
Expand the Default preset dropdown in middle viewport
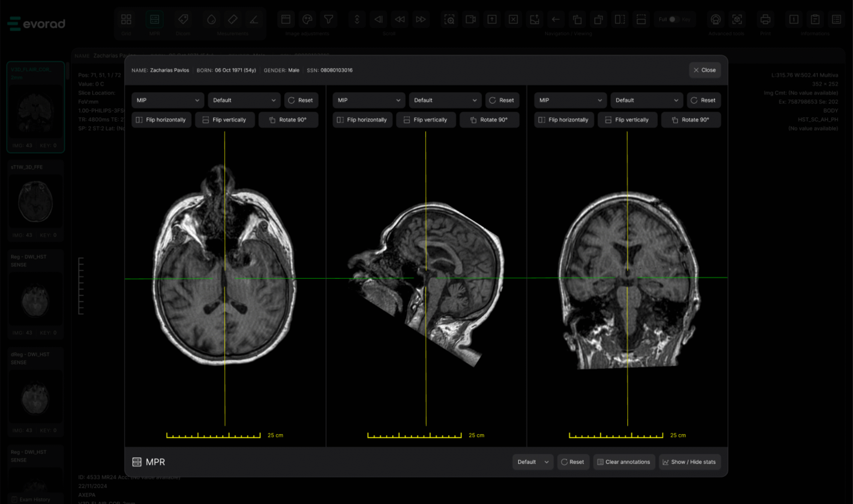tap(445, 100)
